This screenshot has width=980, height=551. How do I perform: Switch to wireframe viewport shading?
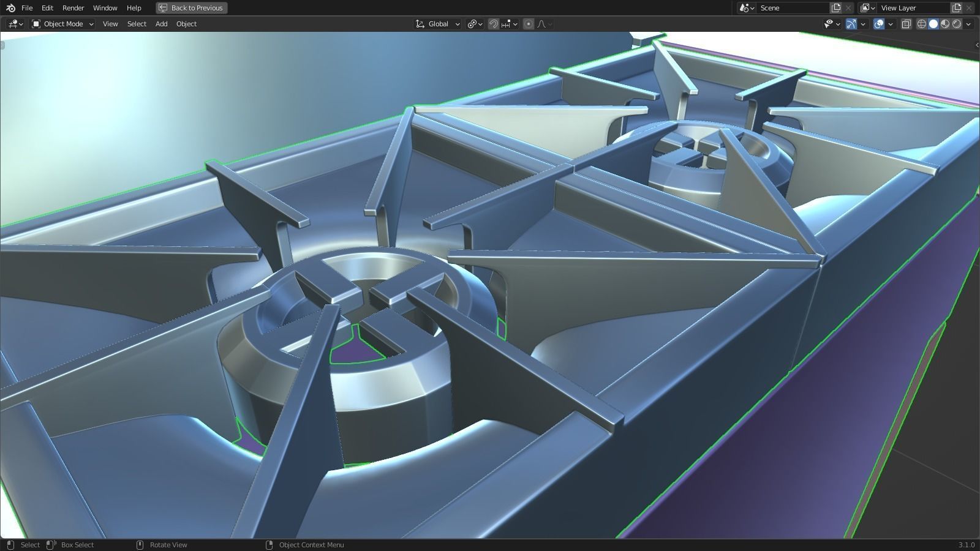click(x=922, y=24)
